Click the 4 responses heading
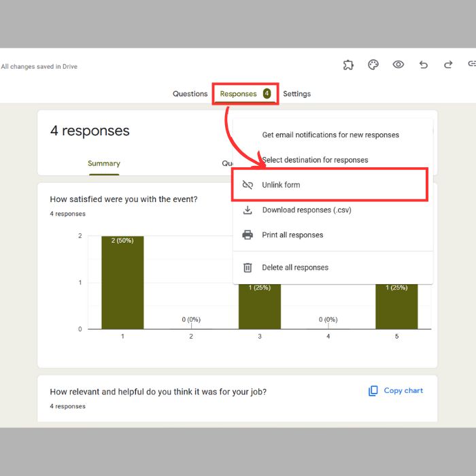 (x=90, y=131)
